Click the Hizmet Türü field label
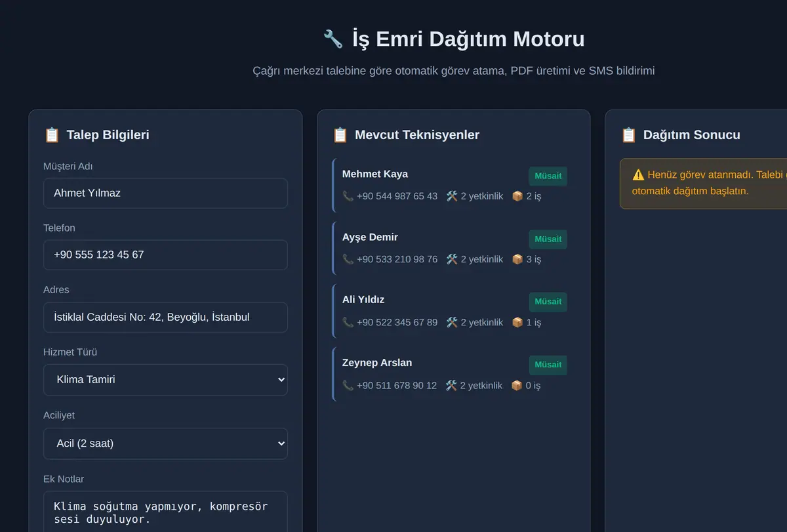Screen dimensions: 787x532 pos(70,352)
